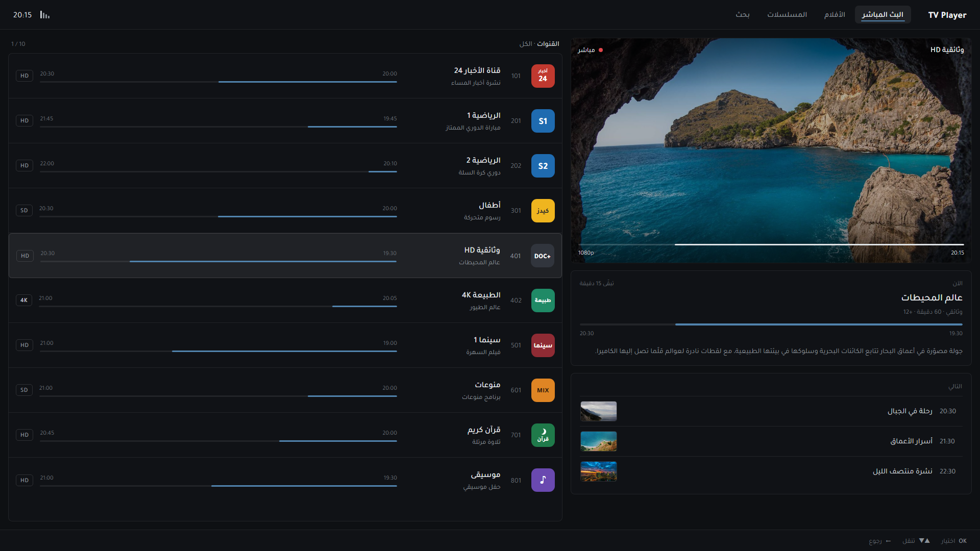The image size is (980, 551).
Task: Click the 21:30 أسرار الأعماق title
Action: click(912, 441)
